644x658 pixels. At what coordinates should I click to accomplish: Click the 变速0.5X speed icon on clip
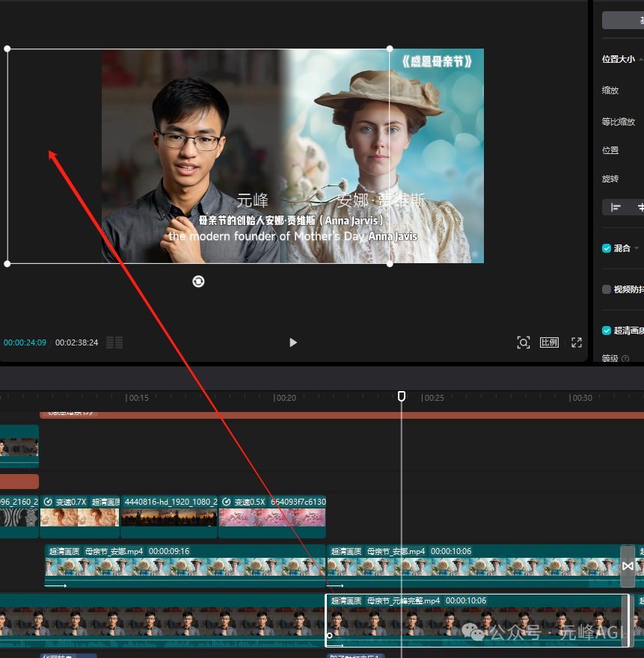click(x=227, y=502)
